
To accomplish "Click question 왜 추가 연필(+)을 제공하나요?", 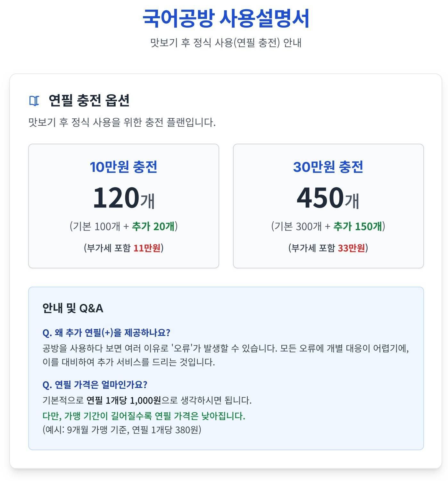I will [x=106, y=333].
